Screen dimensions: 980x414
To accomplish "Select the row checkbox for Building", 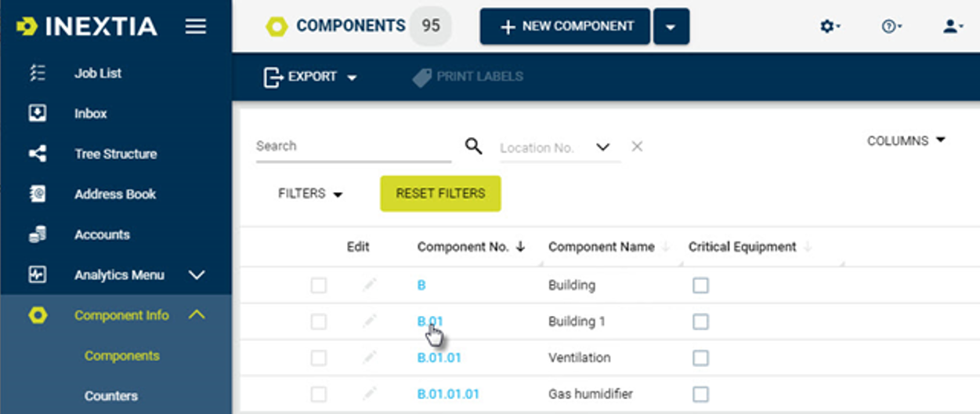I will click(x=318, y=285).
